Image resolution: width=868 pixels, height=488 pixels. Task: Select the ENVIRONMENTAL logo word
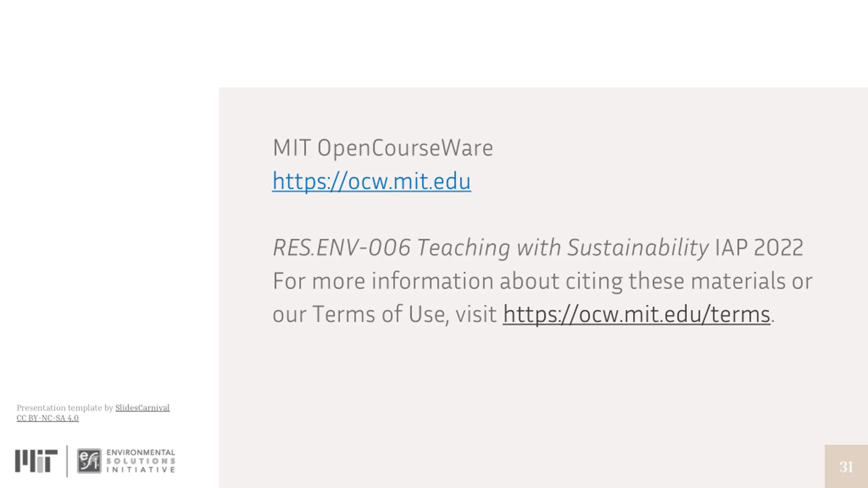pos(141,452)
